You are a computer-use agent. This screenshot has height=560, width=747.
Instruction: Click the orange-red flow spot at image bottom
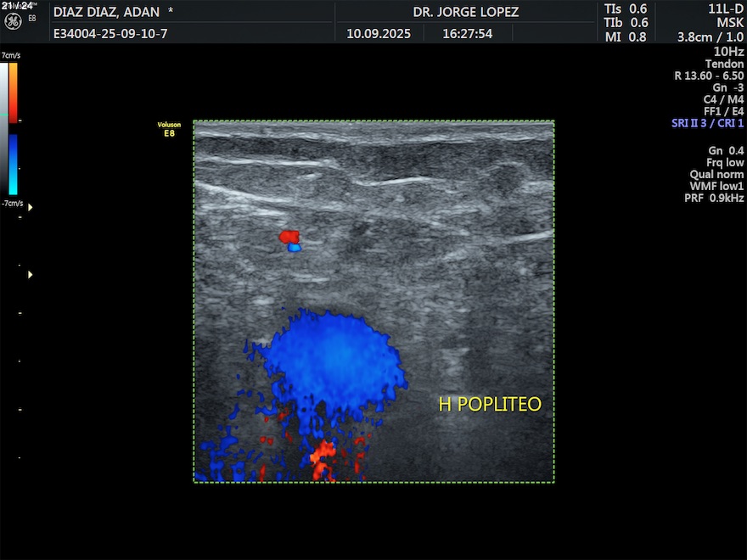click(x=323, y=460)
